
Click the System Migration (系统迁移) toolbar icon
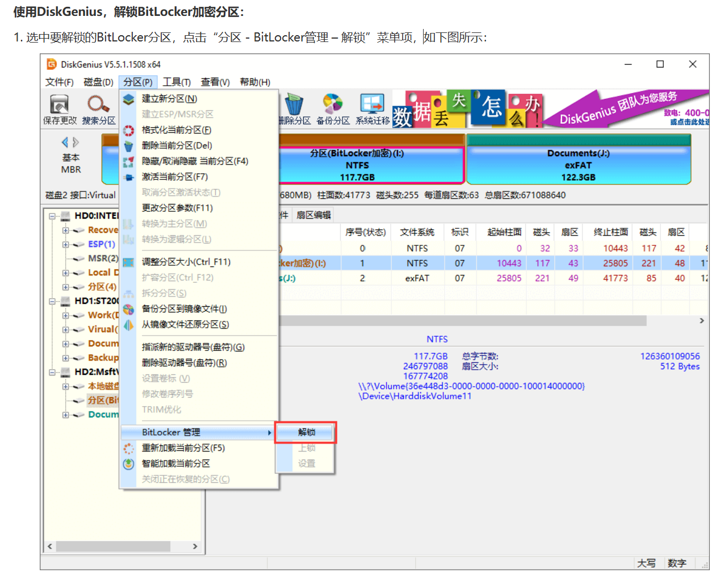coord(372,104)
